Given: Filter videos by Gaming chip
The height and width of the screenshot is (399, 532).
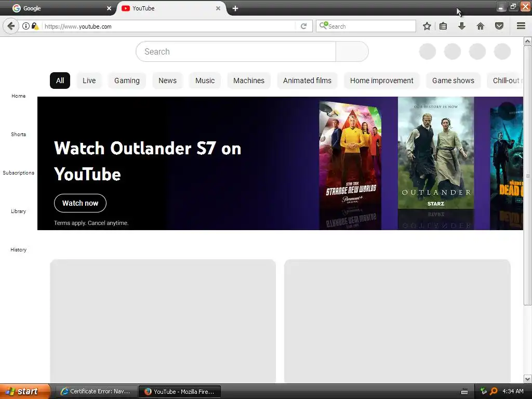Looking at the screenshot, I should point(127,81).
